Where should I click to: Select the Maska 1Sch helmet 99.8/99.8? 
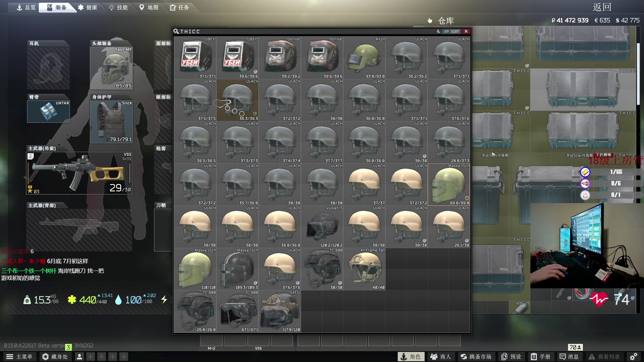pyautogui.click(x=449, y=185)
